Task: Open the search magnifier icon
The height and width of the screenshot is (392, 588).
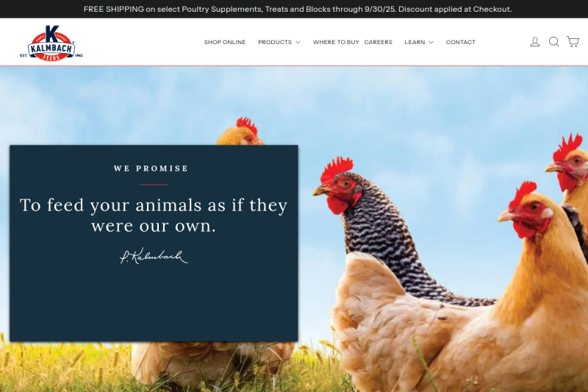Action: click(x=554, y=42)
